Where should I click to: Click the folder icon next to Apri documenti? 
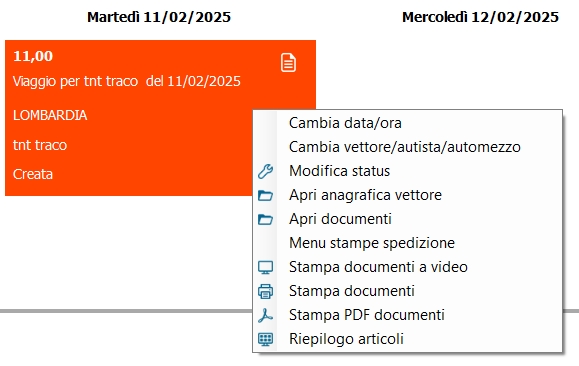coord(265,219)
